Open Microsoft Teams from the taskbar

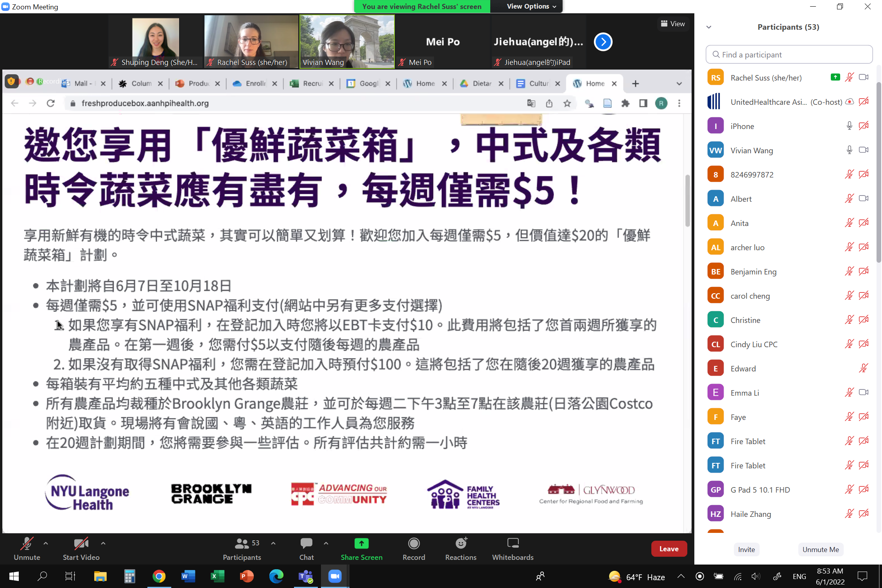pyautogui.click(x=305, y=576)
